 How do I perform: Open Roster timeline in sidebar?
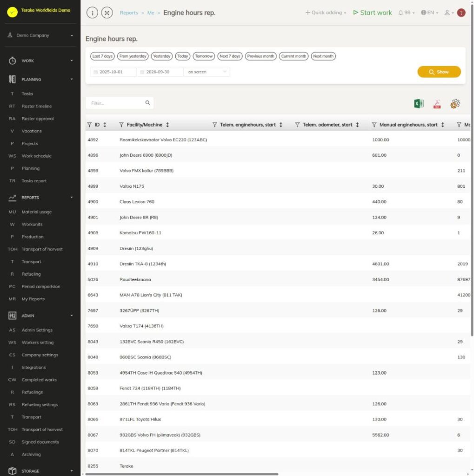[x=36, y=106]
